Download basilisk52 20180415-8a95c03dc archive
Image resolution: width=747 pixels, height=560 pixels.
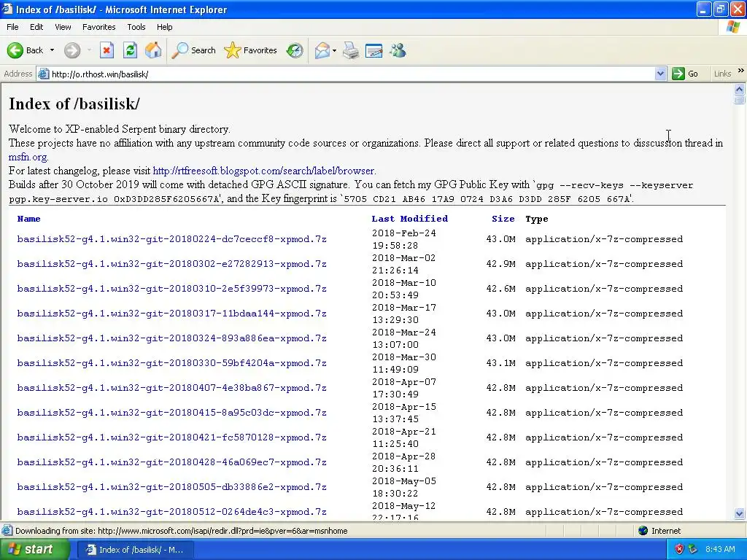171,413
